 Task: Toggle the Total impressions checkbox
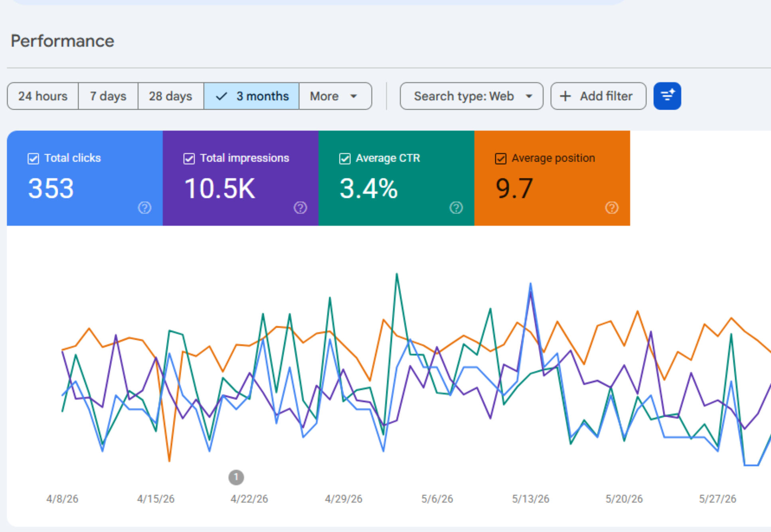pos(189,159)
